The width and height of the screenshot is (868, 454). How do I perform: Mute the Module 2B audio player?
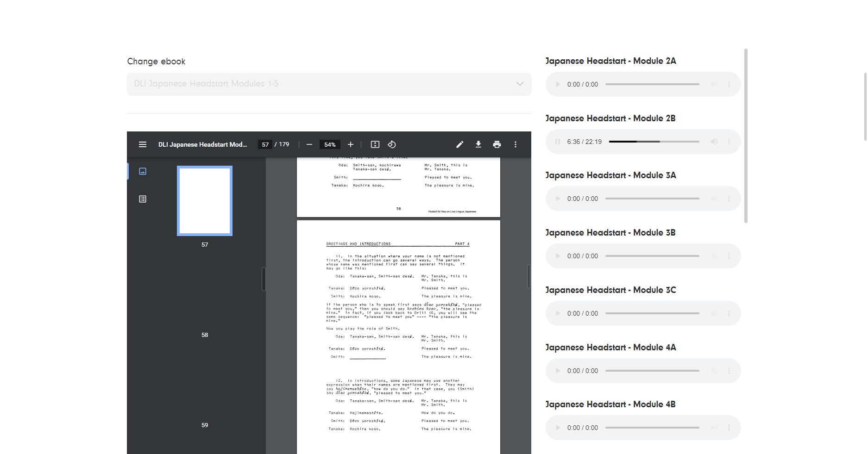714,142
